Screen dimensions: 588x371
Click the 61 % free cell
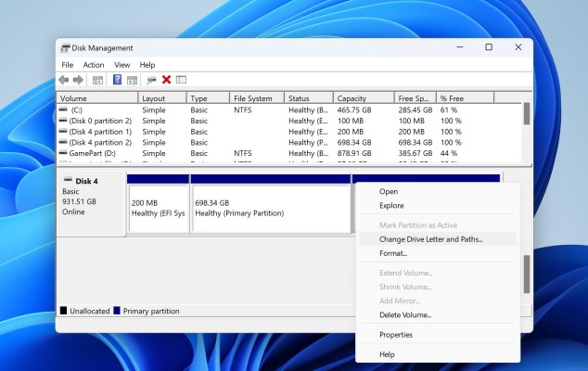449,110
